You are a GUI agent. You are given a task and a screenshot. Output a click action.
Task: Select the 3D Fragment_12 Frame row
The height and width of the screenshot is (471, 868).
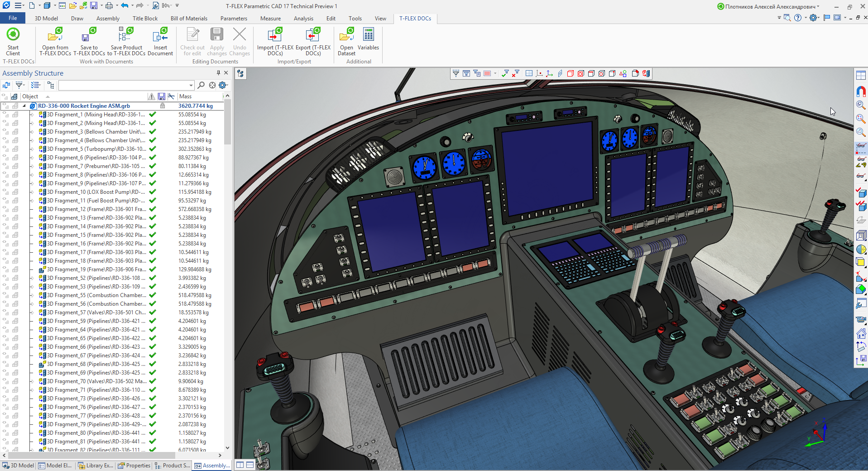point(96,209)
